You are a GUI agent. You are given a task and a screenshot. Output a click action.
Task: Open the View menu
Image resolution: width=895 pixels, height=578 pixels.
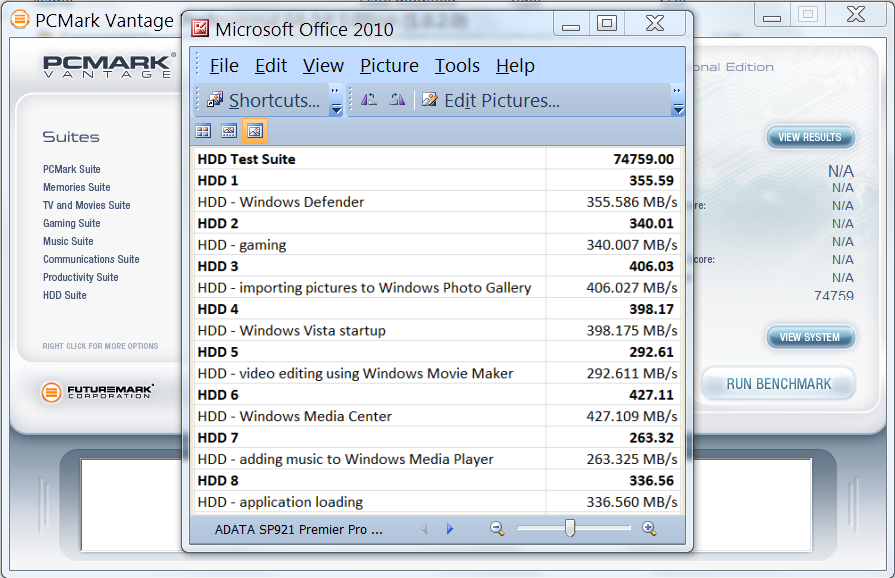[323, 66]
